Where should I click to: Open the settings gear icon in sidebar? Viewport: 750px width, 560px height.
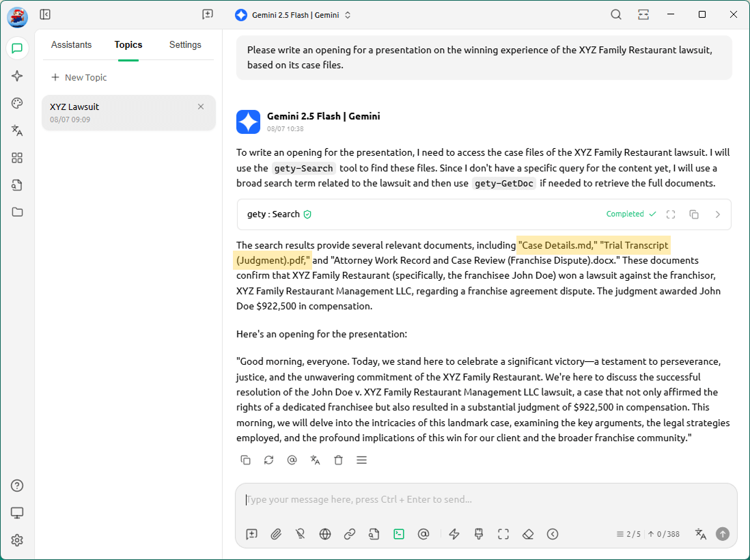tap(17, 540)
